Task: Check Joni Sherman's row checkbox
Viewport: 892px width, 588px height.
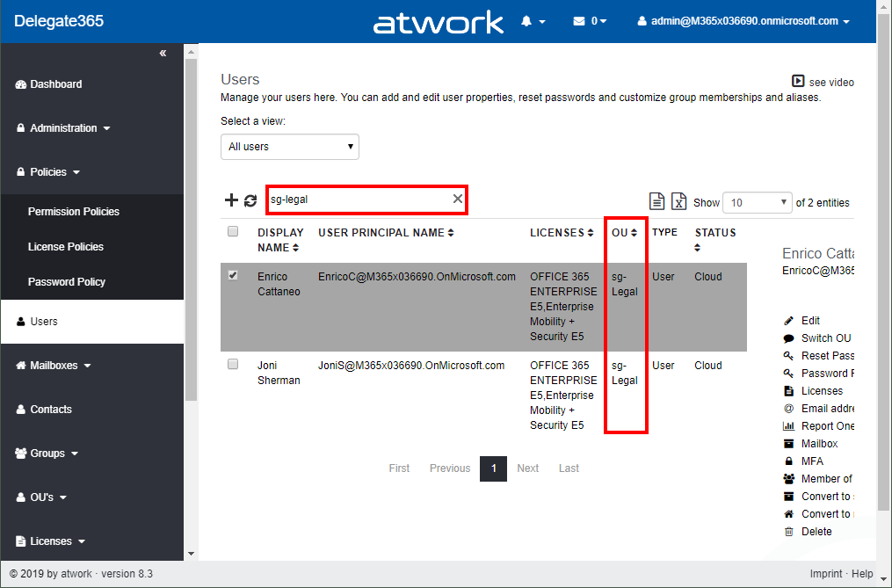Action: 233,364
